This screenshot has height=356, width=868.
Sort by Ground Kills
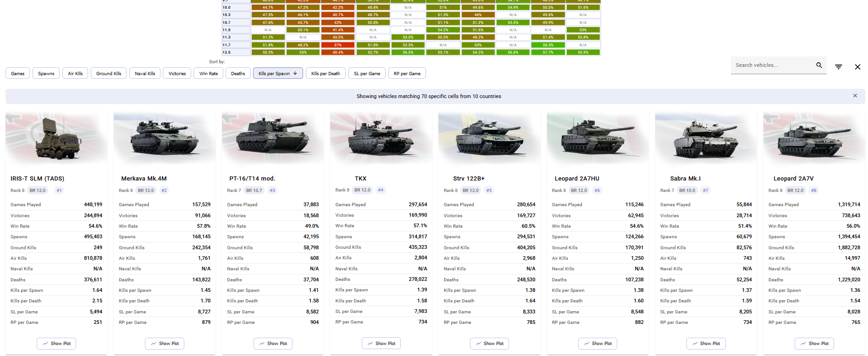tap(109, 73)
